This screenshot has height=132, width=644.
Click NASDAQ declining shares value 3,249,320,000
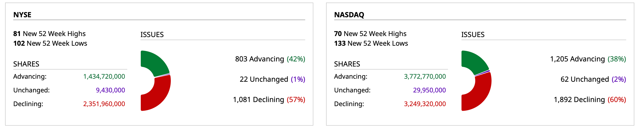pyautogui.click(x=425, y=104)
